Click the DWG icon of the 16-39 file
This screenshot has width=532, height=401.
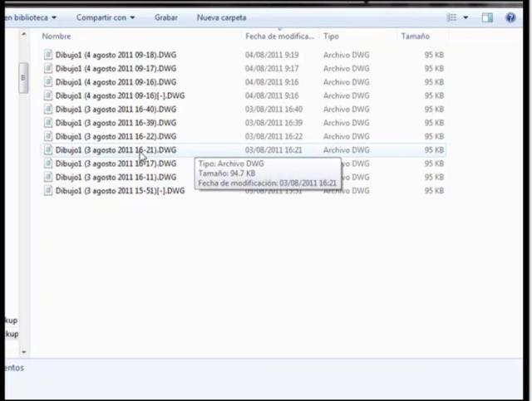click(x=48, y=122)
